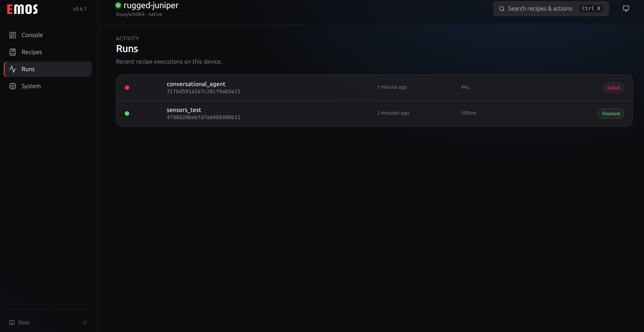
Task: Click the Runs activity pulse icon
Action: tap(13, 69)
